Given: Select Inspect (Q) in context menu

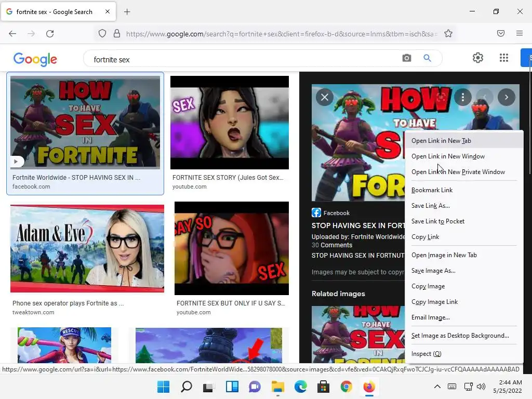Looking at the screenshot, I should [464, 353].
